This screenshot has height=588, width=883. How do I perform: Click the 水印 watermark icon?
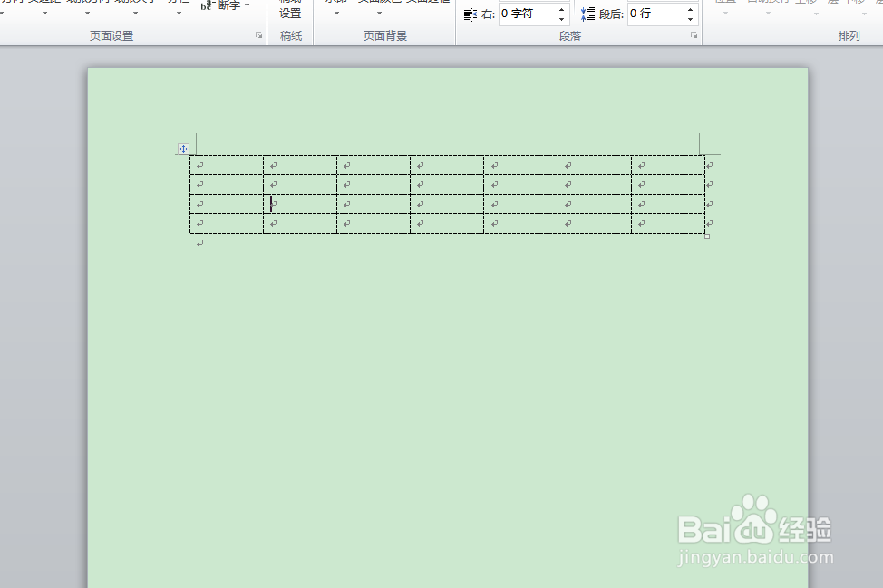point(334,2)
